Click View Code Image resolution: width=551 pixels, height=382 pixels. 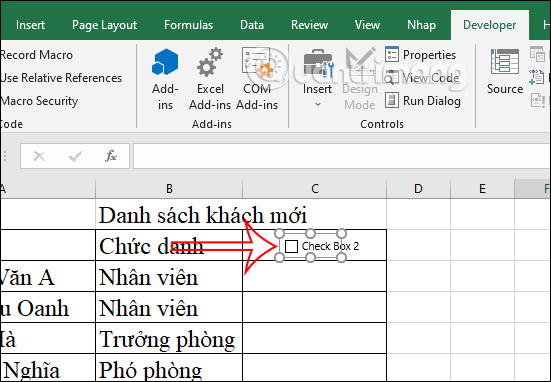click(422, 78)
